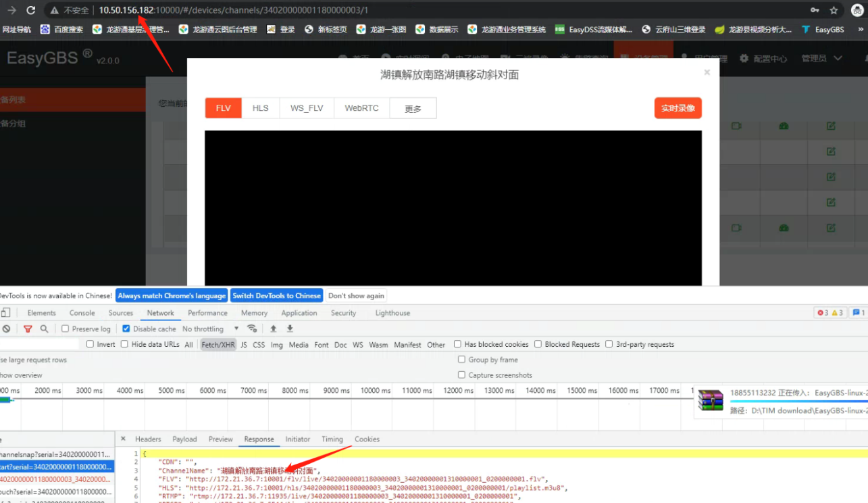868x503 pixels.
Task: Enable the Invert filter checkbox
Action: [x=91, y=344]
